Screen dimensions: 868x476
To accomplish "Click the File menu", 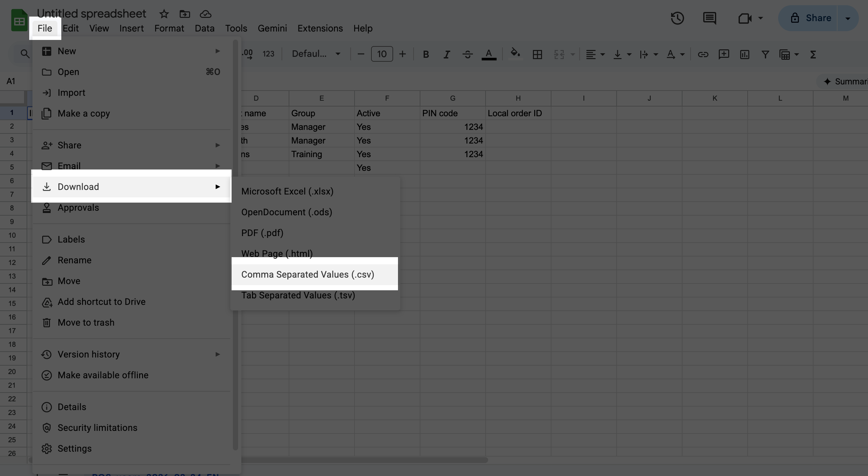I will 45,28.
